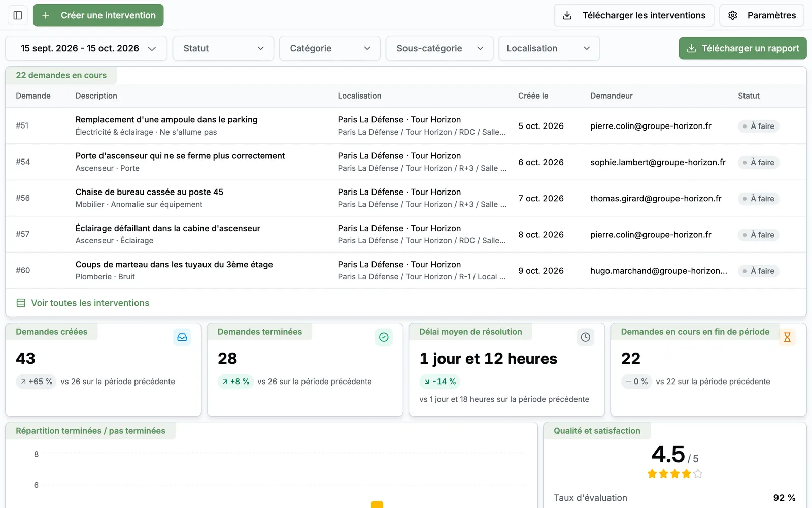Click the star rating icons under 4.5
812x508 pixels.
(675, 474)
